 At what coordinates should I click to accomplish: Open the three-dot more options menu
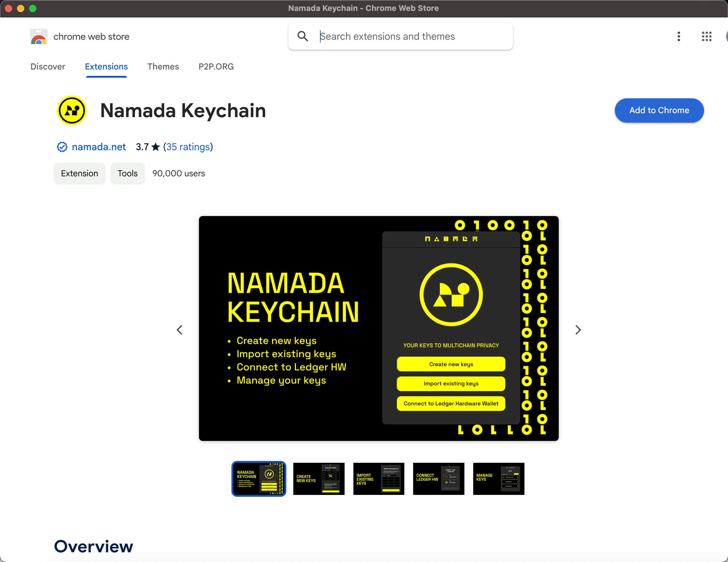click(x=679, y=36)
